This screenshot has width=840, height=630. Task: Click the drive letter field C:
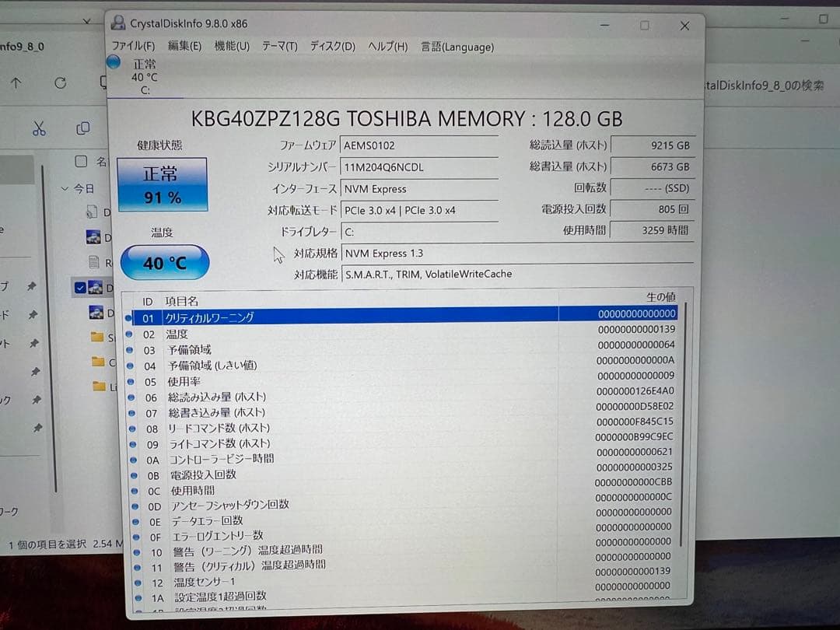(x=419, y=232)
